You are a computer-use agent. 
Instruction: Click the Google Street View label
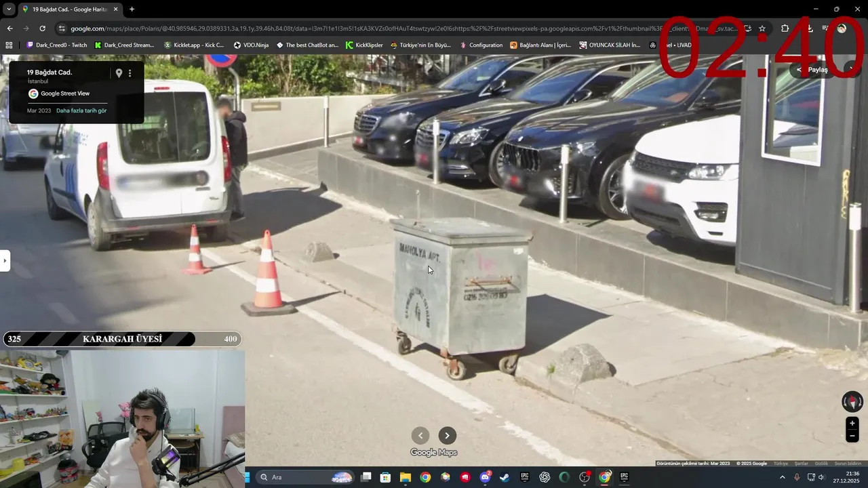pyautogui.click(x=65, y=94)
